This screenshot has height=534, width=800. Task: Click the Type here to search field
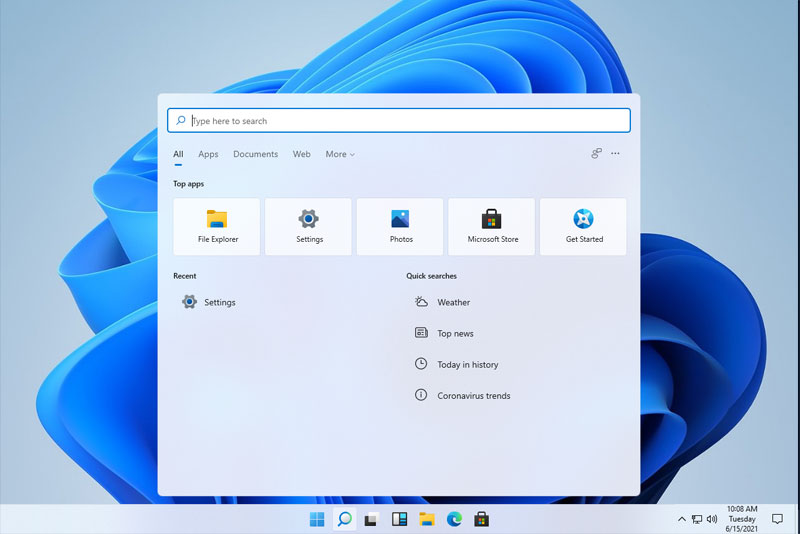[x=400, y=121]
